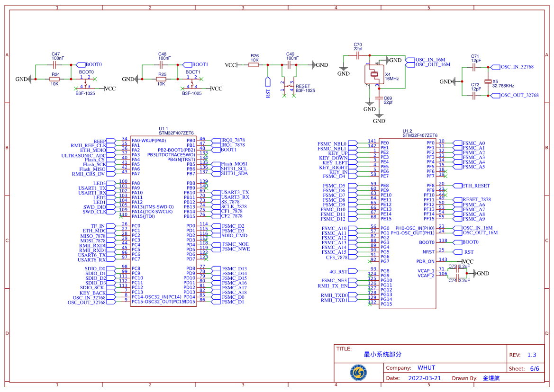Click the SHT31_SDA net label
The width and height of the screenshot is (554, 392).
click(234, 173)
